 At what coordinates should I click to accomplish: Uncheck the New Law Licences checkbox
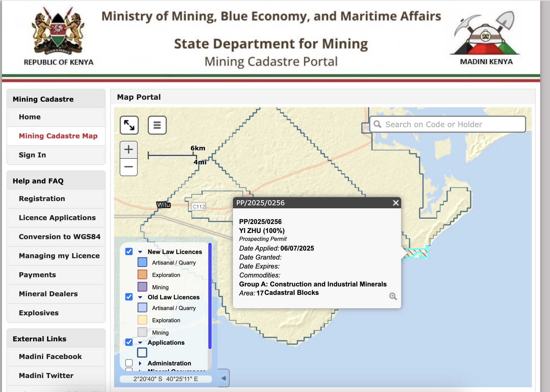[129, 251]
